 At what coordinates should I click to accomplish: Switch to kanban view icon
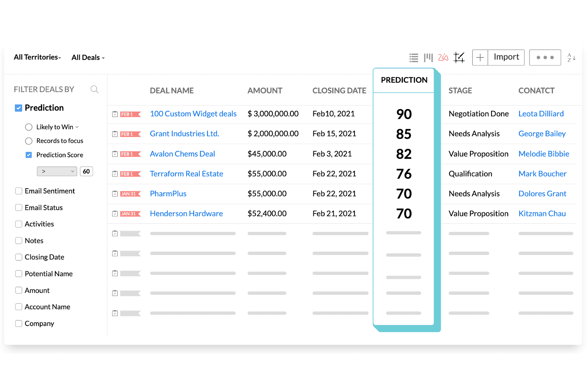point(428,58)
